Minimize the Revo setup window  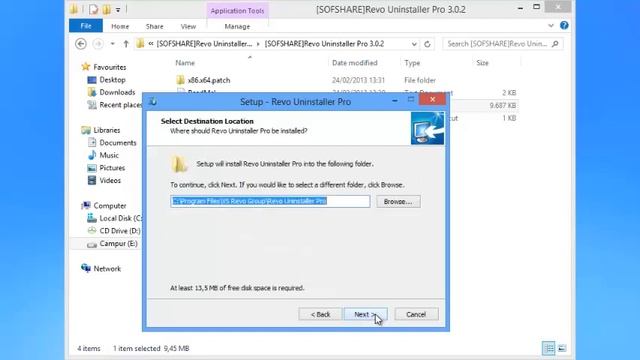point(395,100)
